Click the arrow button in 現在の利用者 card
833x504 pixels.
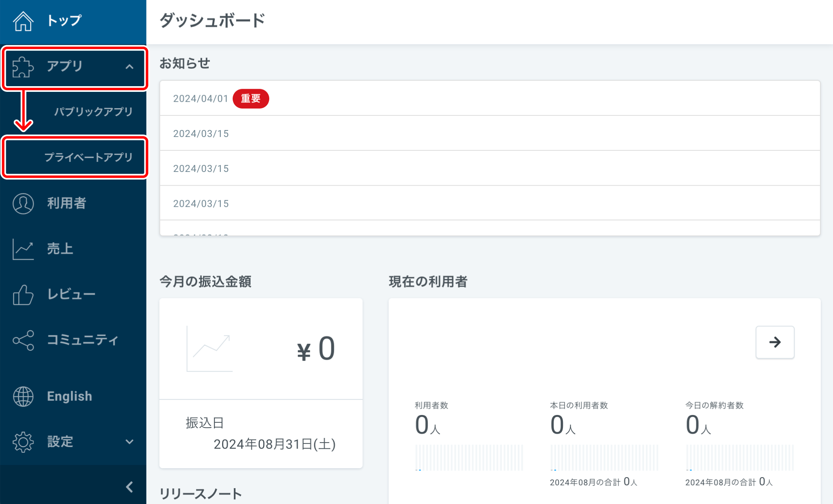pyautogui.click(x=775, y=342)
